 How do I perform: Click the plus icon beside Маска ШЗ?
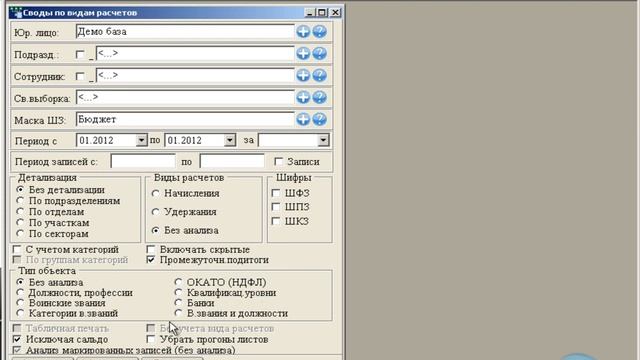pyautogui.click(x=303, y=119)
